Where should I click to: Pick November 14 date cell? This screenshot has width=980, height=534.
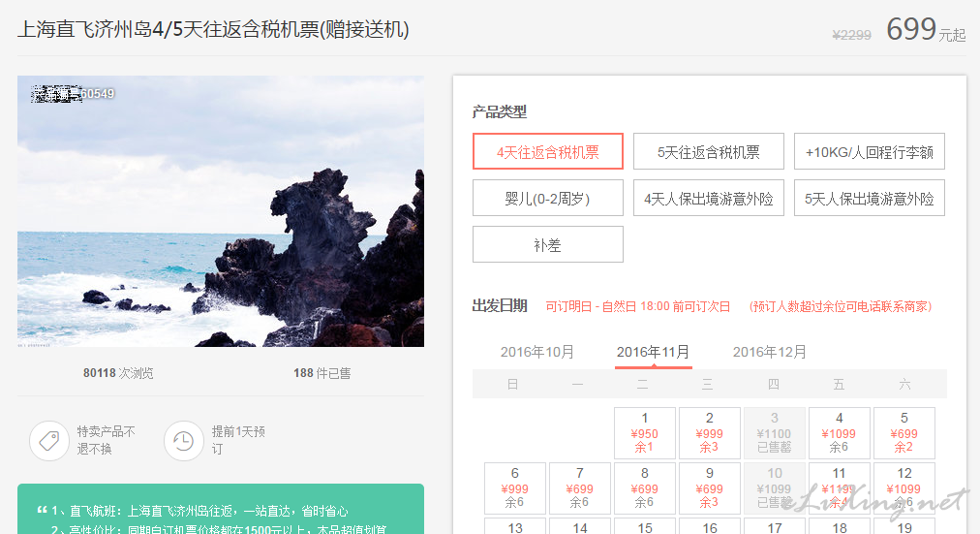580,526
